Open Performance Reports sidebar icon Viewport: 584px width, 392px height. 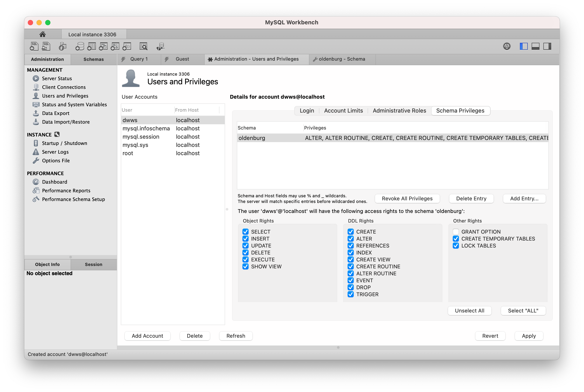(36, 190)
